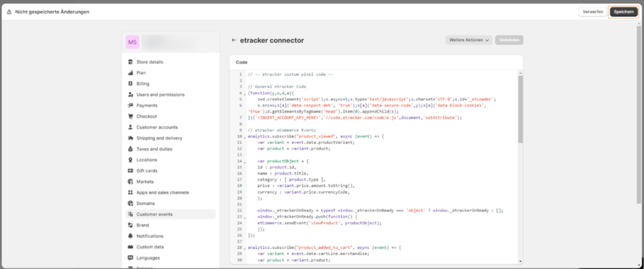Click "var product = variant.product;" on line 12

pos(294,149)
